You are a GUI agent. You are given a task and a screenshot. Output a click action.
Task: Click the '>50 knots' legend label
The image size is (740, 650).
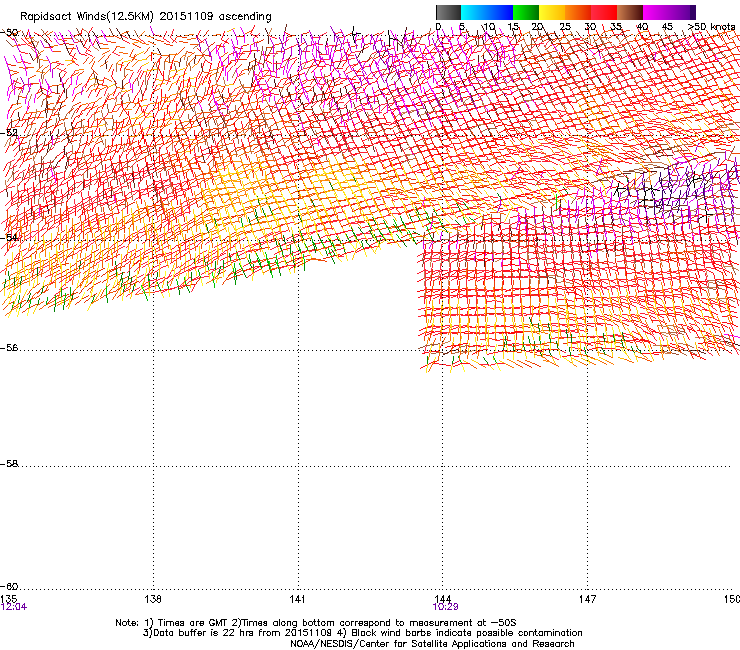(711, 27)
